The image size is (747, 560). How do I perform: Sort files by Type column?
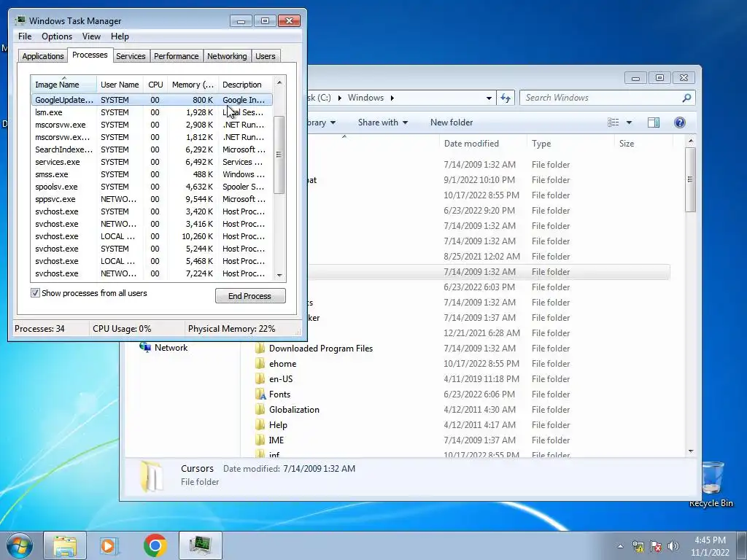coord(571,144)
